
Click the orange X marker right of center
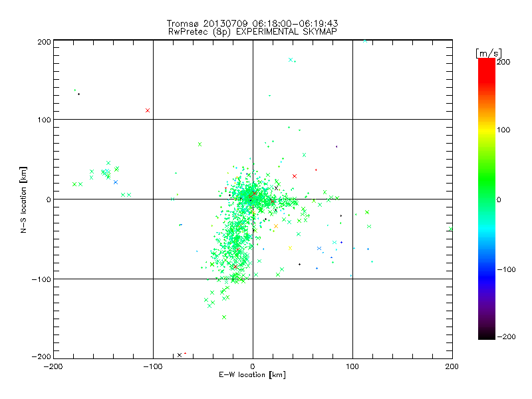pyautogui.click(x=276, y=226)
